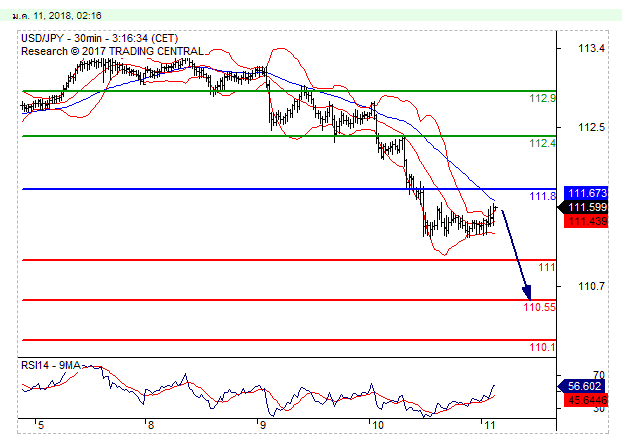Viewport: 622px width, 446px height.
Task: Click the RSI 70 level label
Action: click(599, 375)
